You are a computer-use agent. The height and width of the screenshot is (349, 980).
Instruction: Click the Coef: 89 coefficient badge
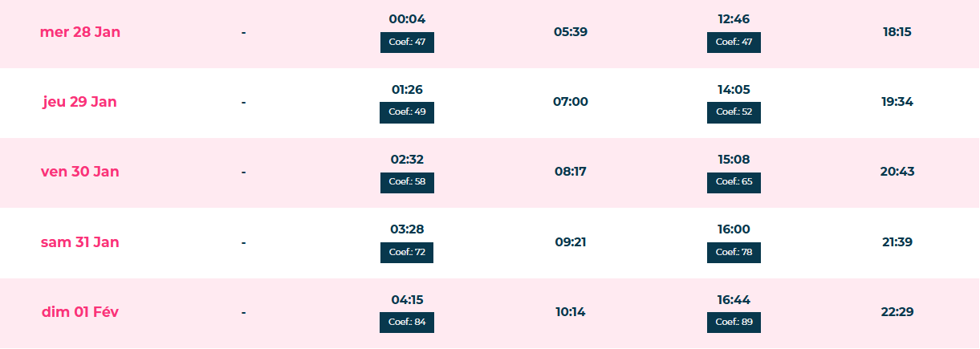(734, 323)
